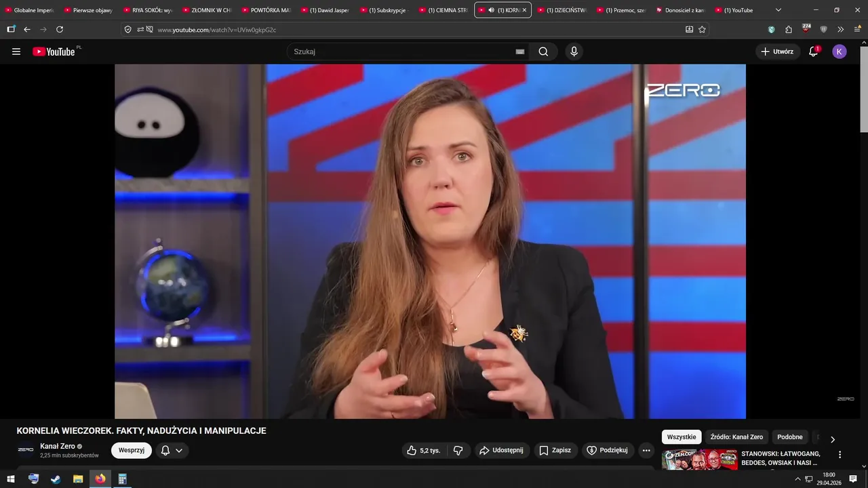
Task: Close the active KORN tab
Action: click(524, 10)
